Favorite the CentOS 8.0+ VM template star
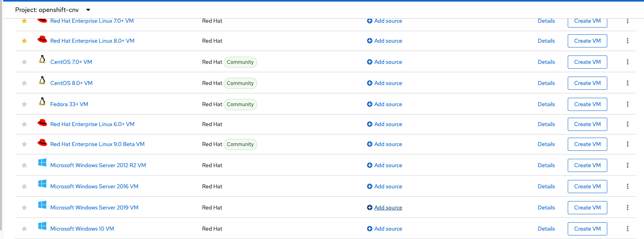The height and width of the screenshot is (239, 644). point(24,83)
